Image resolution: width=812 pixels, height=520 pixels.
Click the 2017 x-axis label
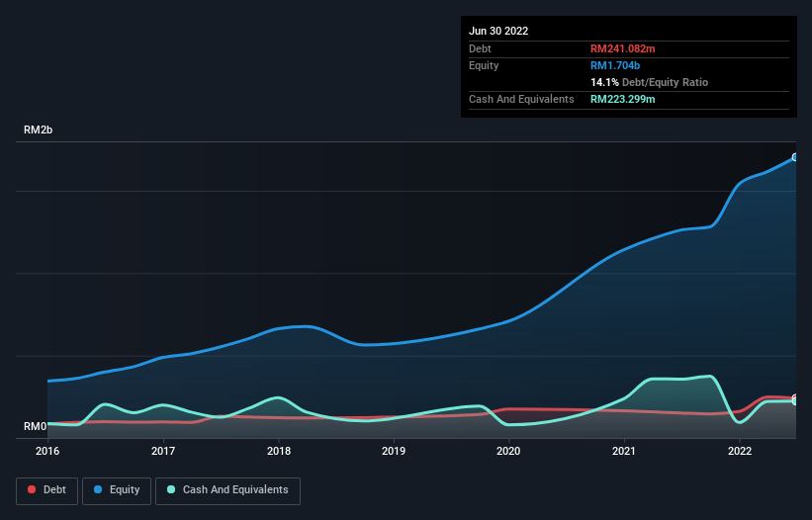(163, 451)
